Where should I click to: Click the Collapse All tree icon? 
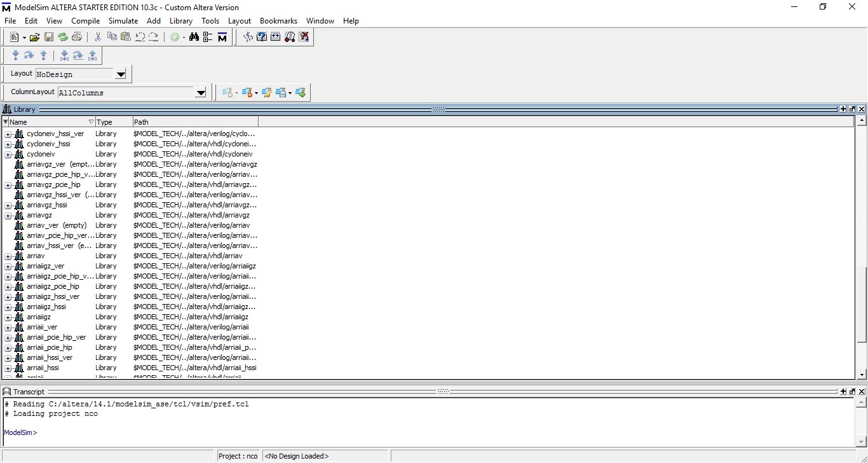click(208, 38)
